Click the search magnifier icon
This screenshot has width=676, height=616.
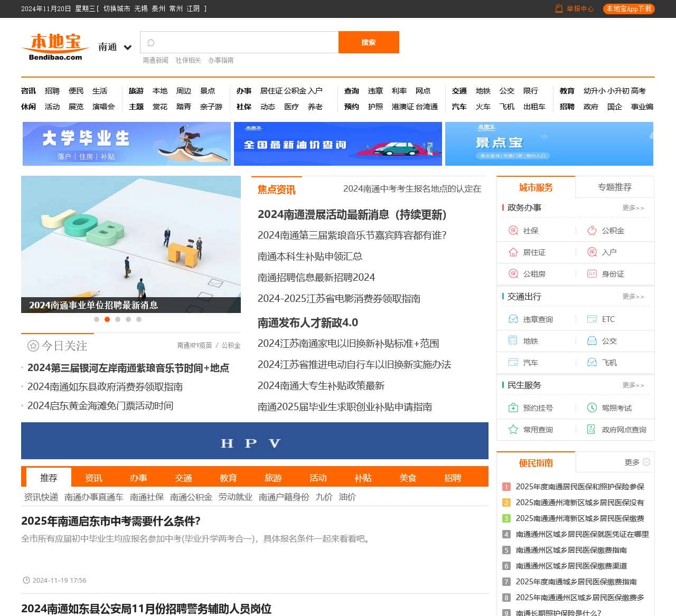tap(151, 43)
